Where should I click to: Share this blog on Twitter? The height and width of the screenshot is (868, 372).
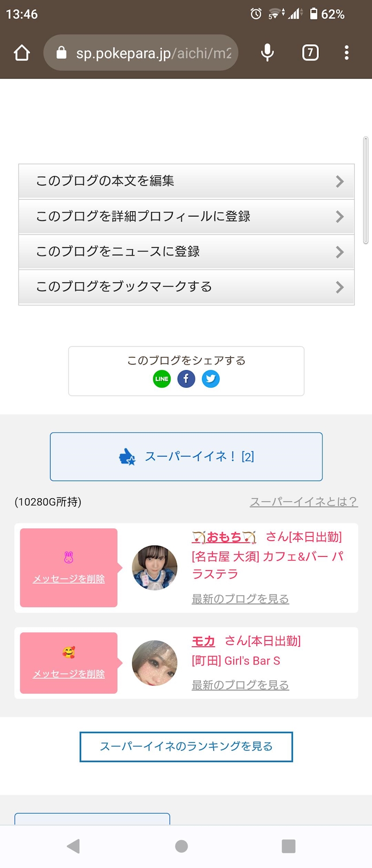tap(211, 379)
